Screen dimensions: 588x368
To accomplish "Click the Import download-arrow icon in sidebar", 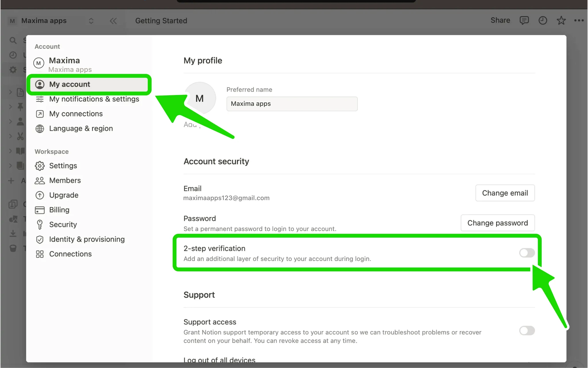I will (x=13, y=233).
